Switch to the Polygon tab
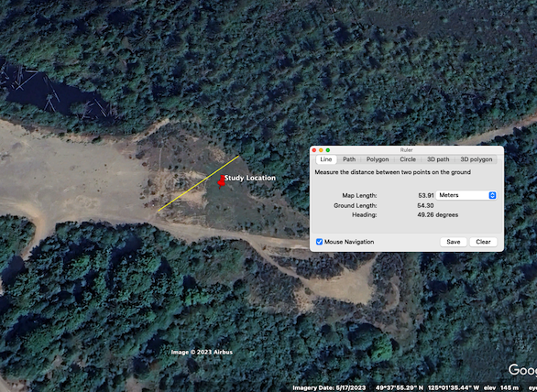The width and height of the screenshot is (537, 392). (x=378, y=159)
